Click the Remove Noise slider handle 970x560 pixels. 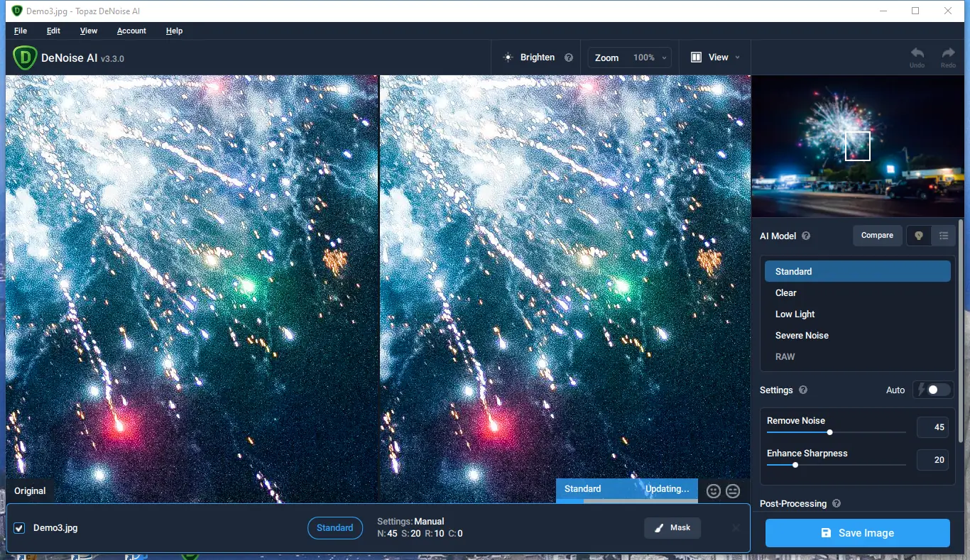[829, 432]
